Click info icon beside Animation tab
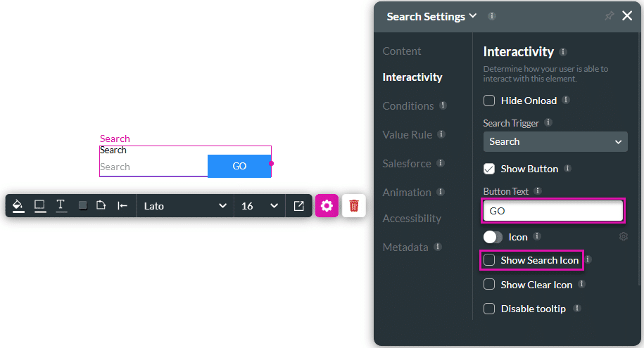 pyautogui.click(x=441, y=192)
